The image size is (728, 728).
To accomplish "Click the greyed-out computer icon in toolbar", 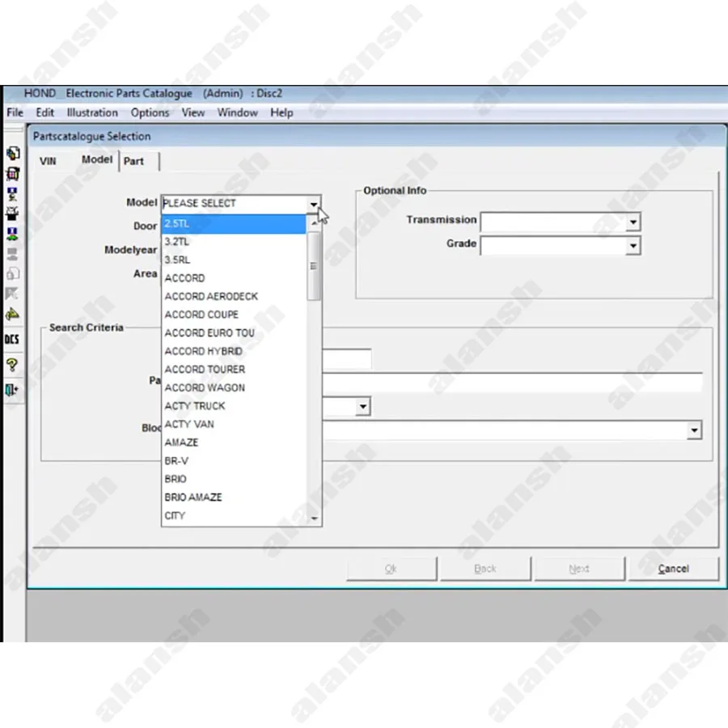I will pos(12,253).
